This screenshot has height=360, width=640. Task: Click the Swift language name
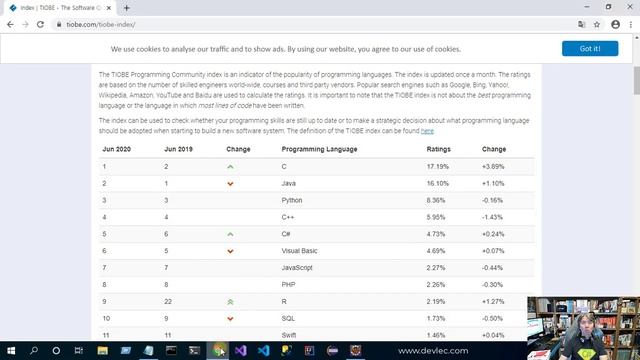coord(289,335)
